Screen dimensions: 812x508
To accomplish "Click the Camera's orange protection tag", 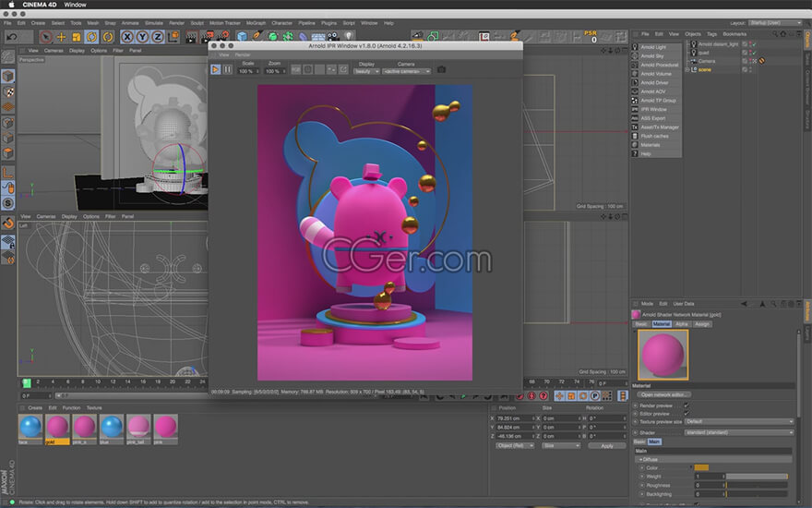I will click(x=762, y=61).
